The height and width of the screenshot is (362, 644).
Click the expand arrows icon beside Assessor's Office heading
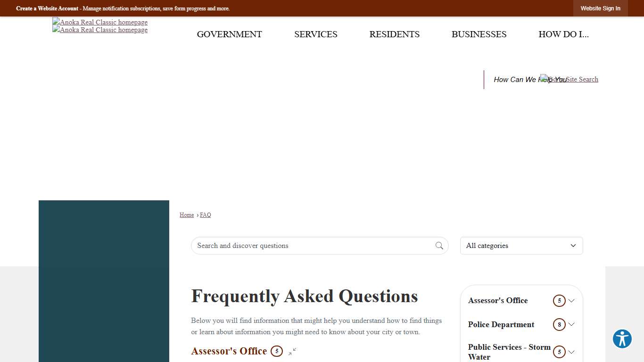pos(292,351)
